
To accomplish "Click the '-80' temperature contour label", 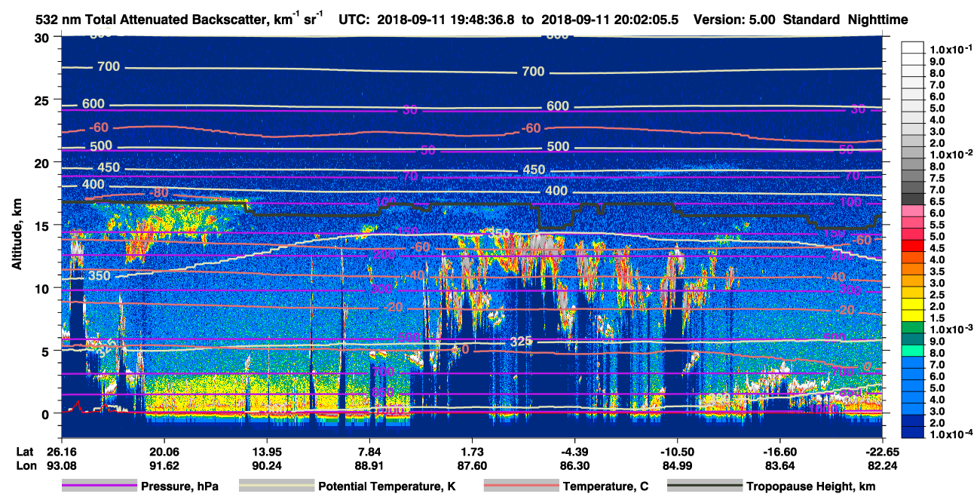I will pos(158,193).
